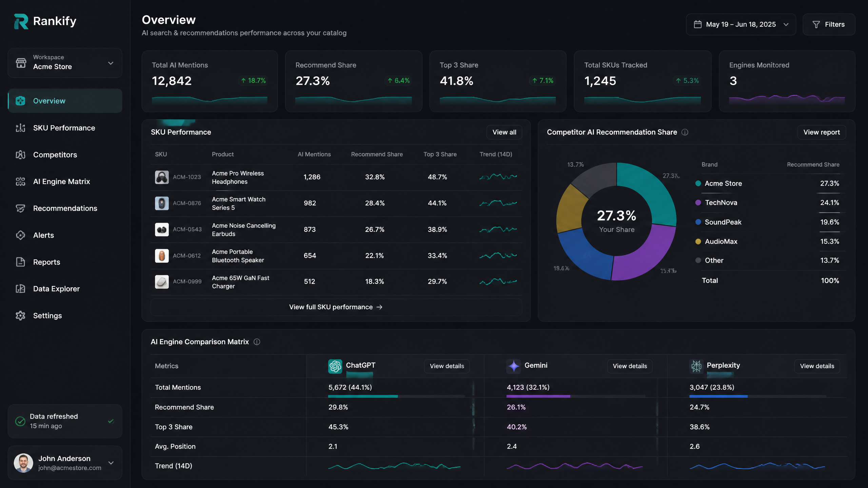Click Acme Noise Cancelling Earbuds thumbnail
This screenshot has width=868, height=488.
click(x=162, y=229)
